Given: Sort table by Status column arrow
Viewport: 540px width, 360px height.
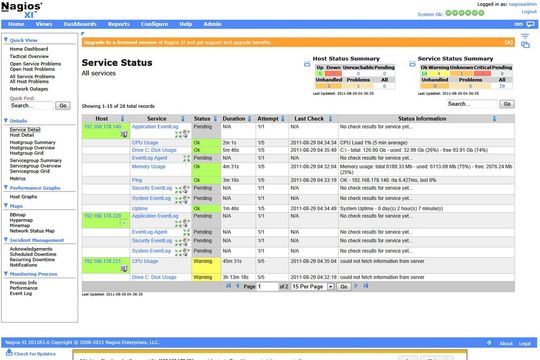Looking at the screenshot, I should pos(215,119).
